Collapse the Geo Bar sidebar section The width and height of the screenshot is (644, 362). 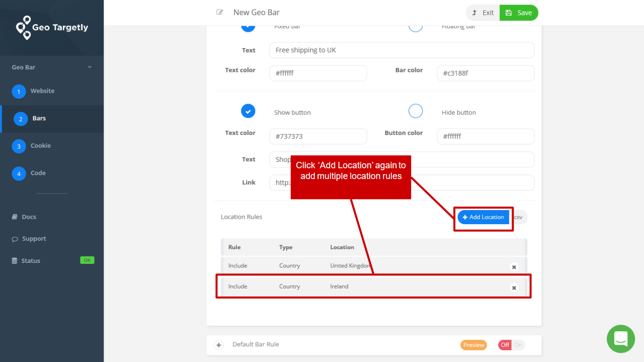(89, 67)
